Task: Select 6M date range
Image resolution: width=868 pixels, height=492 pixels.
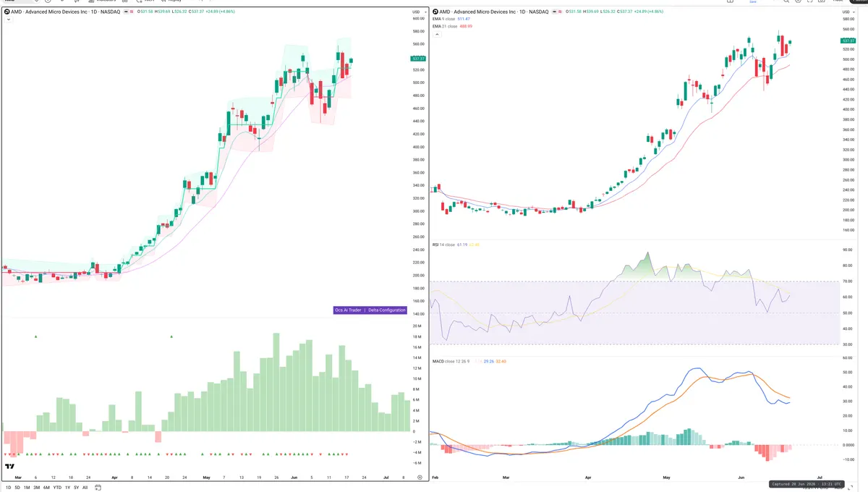Action: coord(46,488)
